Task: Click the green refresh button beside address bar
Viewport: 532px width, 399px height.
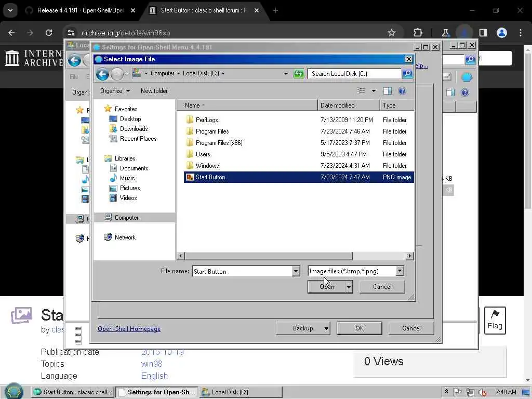Action: click(299, 74)
